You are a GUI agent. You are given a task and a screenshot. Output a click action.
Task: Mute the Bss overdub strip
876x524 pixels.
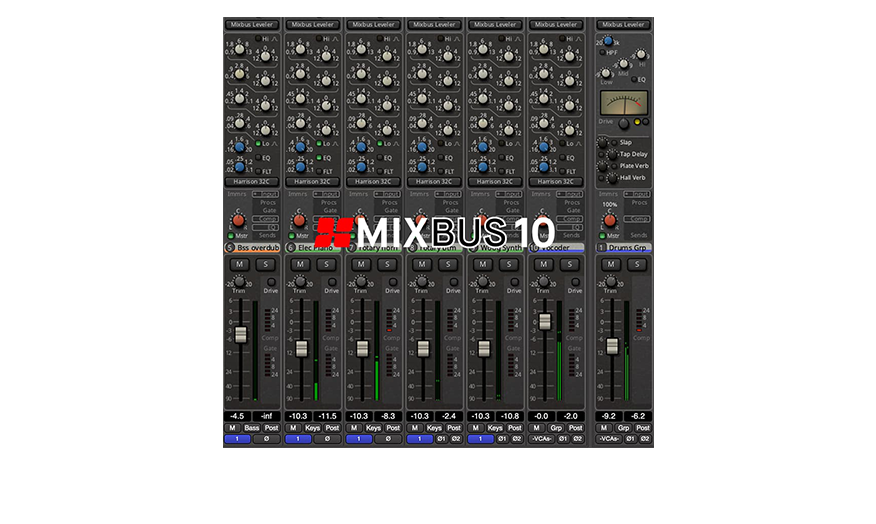click(239, 264)
